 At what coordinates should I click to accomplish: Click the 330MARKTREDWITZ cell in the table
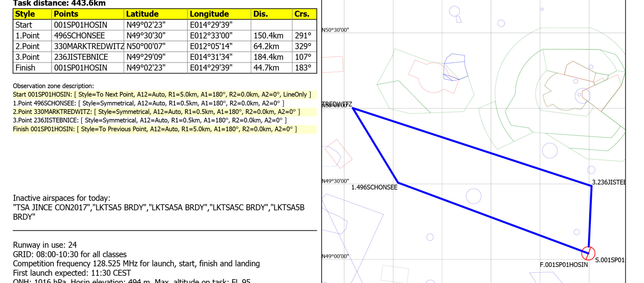pos(89,46)
